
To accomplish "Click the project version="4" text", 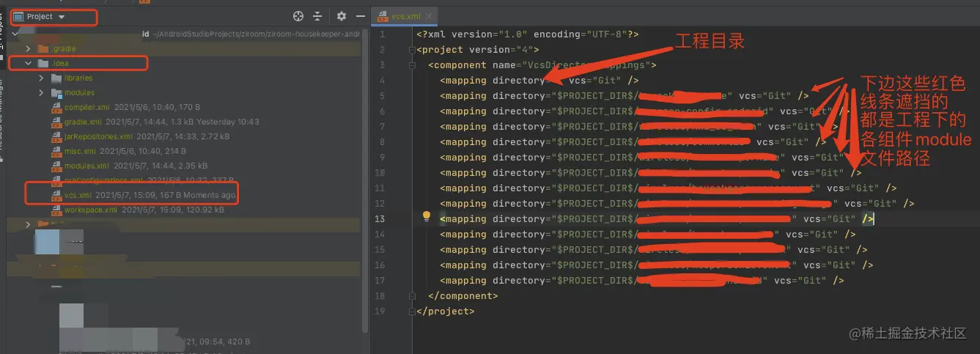I will pos(478,50).
